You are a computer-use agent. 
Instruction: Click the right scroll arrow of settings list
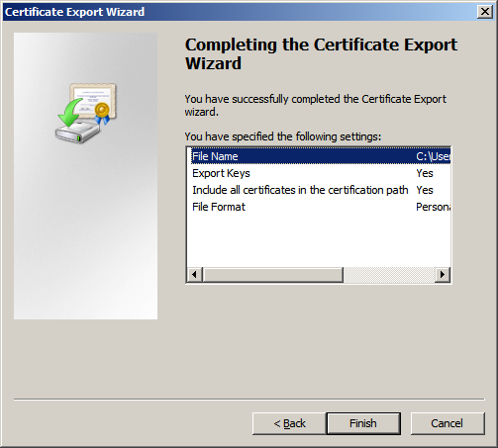coord(443,274)
